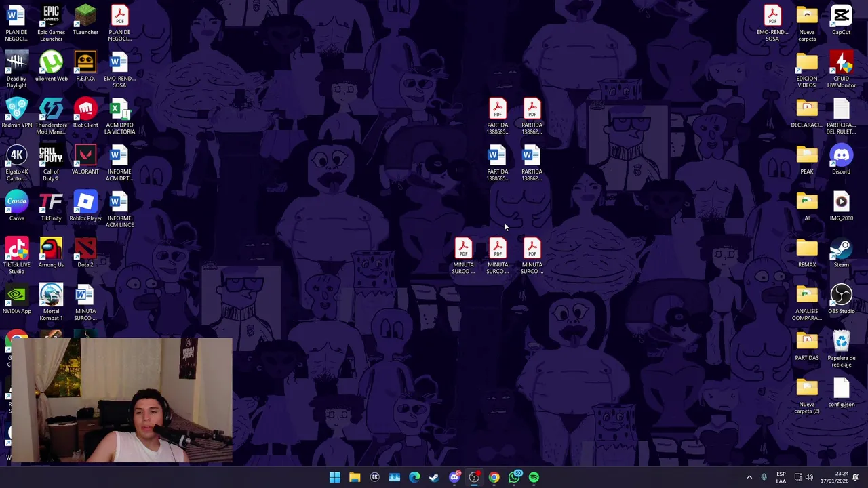Image resolution: width=868 pixels, height=488 pixels.
Task: Switch to Steam in taskbar
Action: pyautogui.click(x=434, y=477)
